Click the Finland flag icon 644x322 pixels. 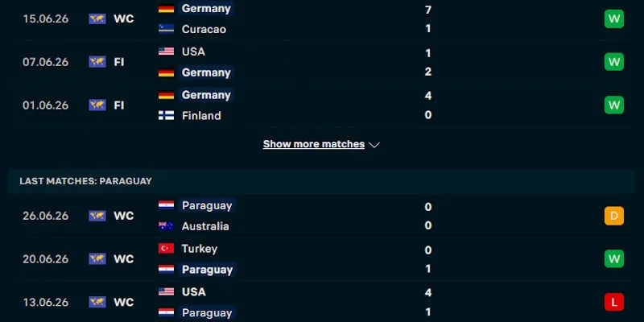point(167,115)
